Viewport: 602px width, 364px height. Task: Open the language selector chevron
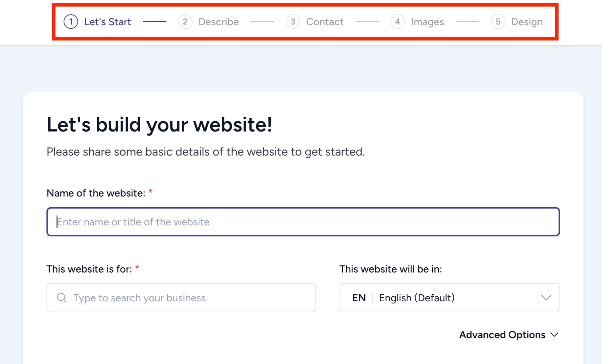546,298
